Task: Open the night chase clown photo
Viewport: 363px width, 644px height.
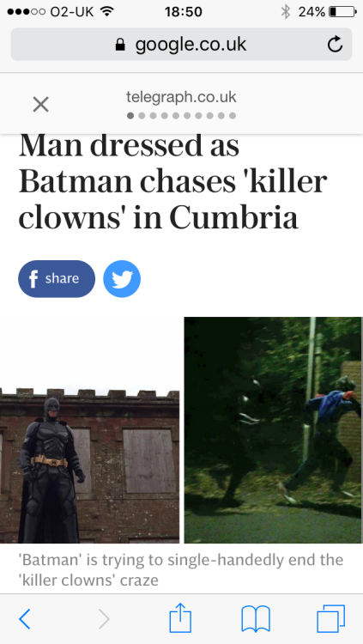Action: (x=274, y=430)
